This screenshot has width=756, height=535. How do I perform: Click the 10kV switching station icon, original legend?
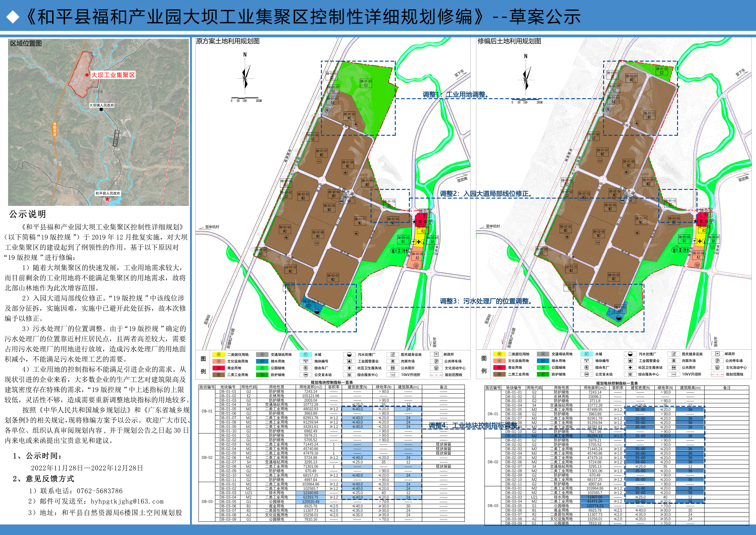click(393, 375)
